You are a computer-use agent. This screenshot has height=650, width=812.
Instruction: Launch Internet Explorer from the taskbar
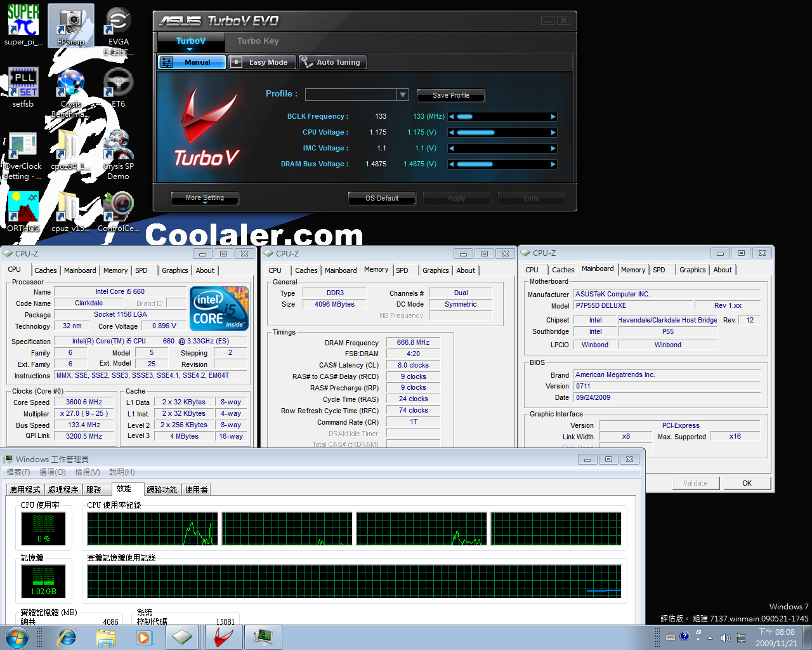tap(67, 637)
